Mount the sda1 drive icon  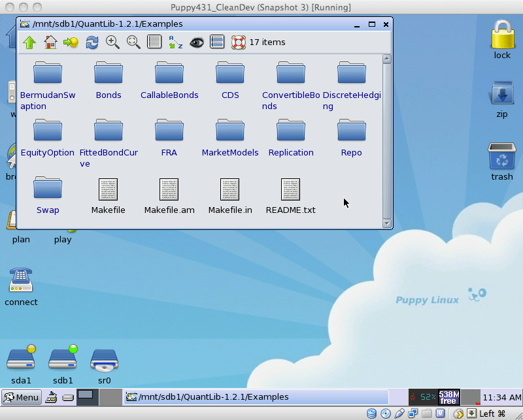pyautogui.click(x=21, y=360)
